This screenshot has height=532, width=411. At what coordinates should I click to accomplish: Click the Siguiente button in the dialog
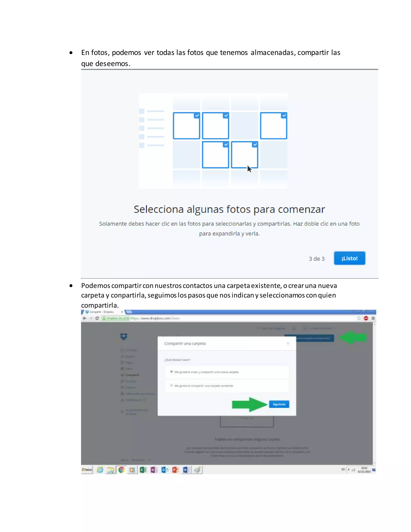[x=279, y=404]
